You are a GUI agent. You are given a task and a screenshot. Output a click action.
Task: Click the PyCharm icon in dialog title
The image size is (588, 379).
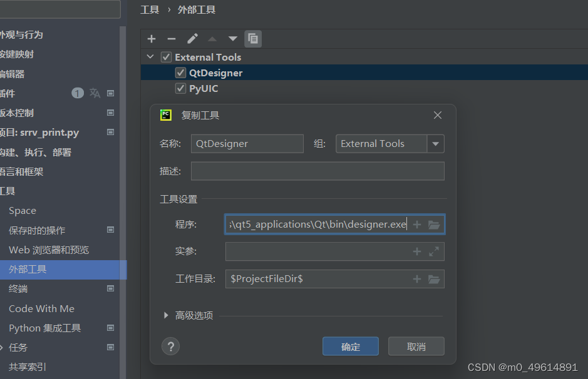(x=166, y=115)
